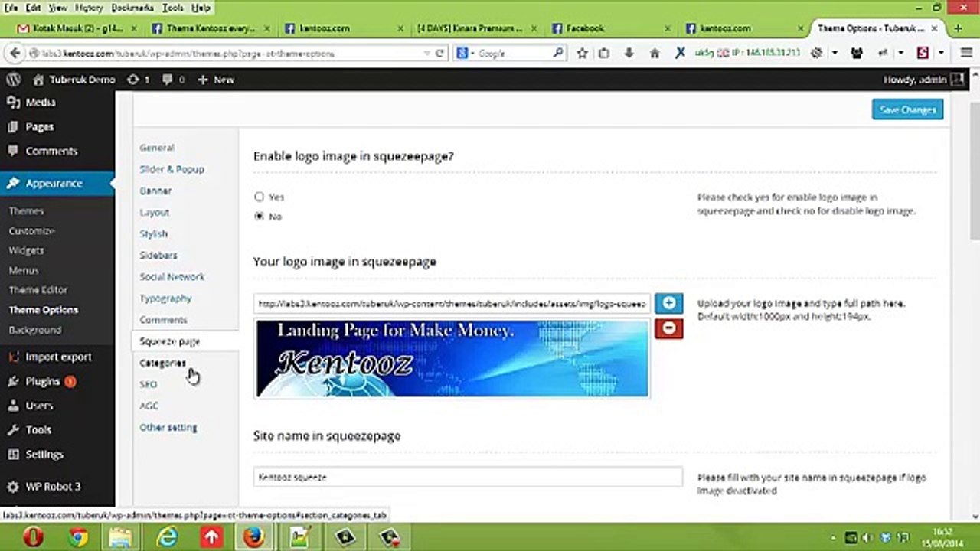Open the SEO options tab
The image size is (980, 551).
[149, 384]
